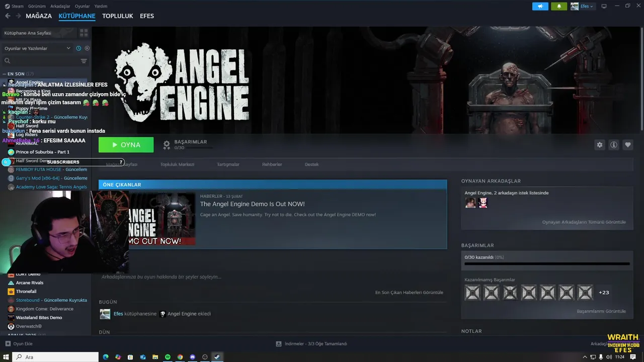Click Oynayan Arkadaşların Tümünü Görüntüle
The height and width of the screenshot is (362, 644).
point(584,222)
